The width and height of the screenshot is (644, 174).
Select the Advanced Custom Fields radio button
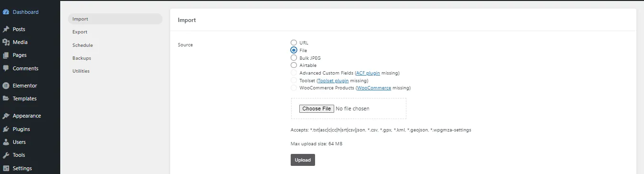(x=294, y=73)
